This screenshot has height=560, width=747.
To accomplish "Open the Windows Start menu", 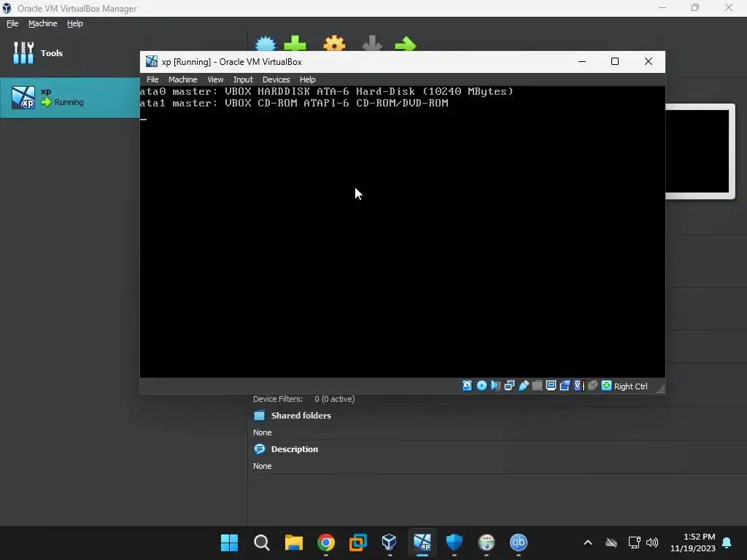I will tap(229, 542).
